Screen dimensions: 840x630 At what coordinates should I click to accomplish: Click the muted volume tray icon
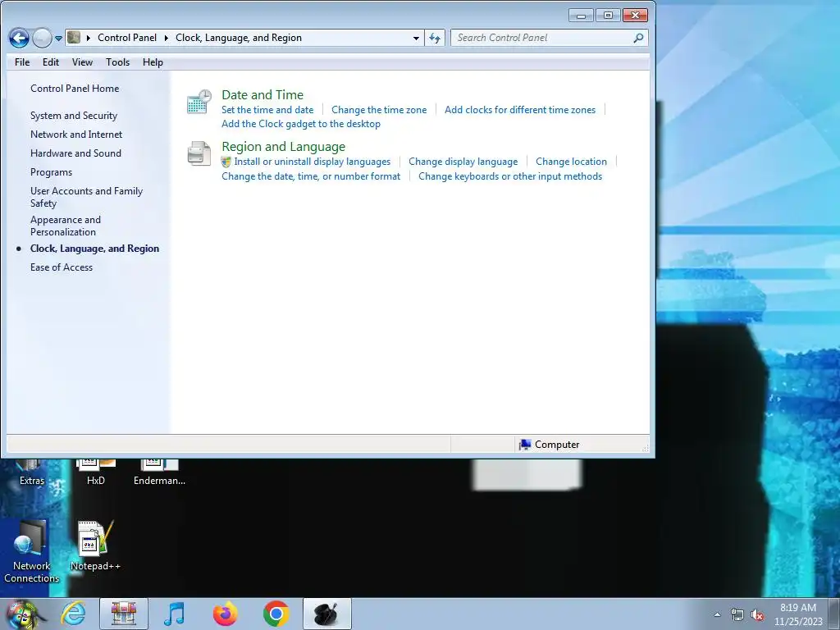point(757,615)
